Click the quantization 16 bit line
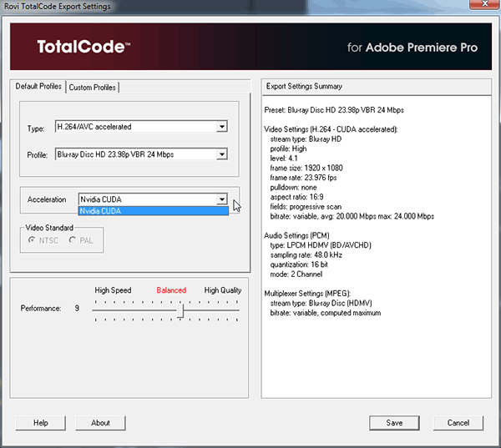Image resolution: width=501 pixels, height=448 pixels. coord(299,264)
